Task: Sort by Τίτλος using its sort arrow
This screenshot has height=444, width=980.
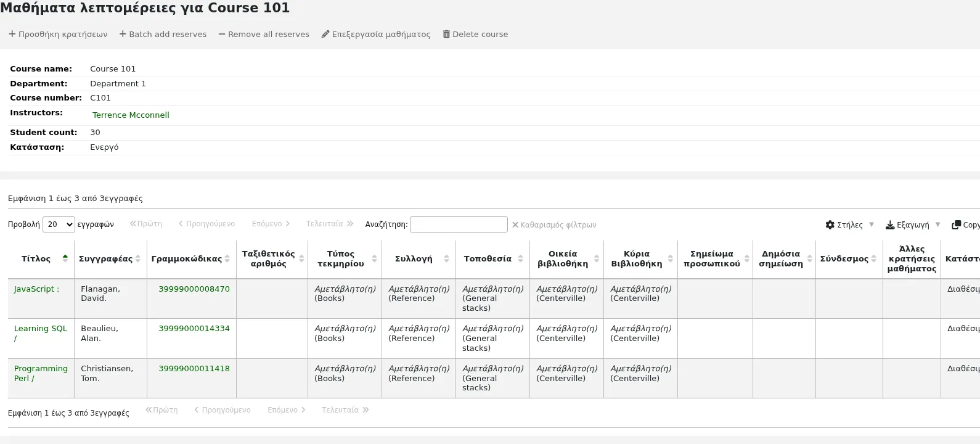Action: click(x=65, y=258)
